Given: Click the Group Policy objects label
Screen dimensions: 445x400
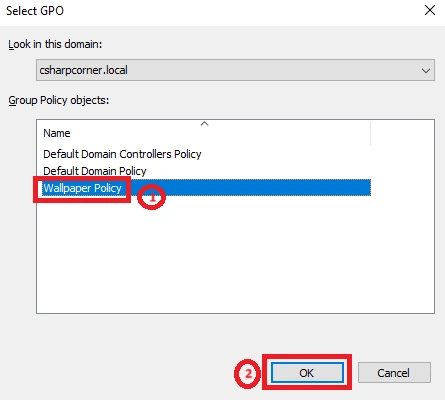Looking at the screenshot, I should point(59,100).
